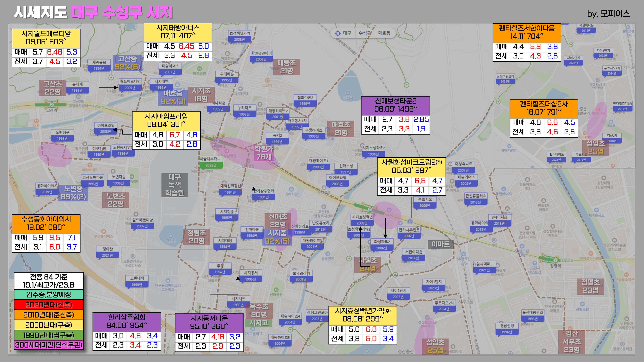This screenshot has height=362, width=644.
Task: Click the by. 모피어스 author credit
Action: (x=608, y=14)
